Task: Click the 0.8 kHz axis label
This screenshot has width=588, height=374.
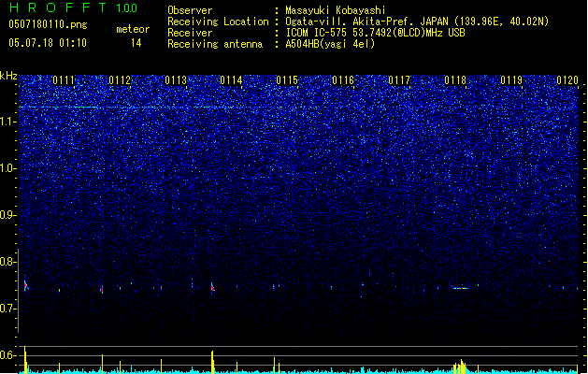Action: 8,262
